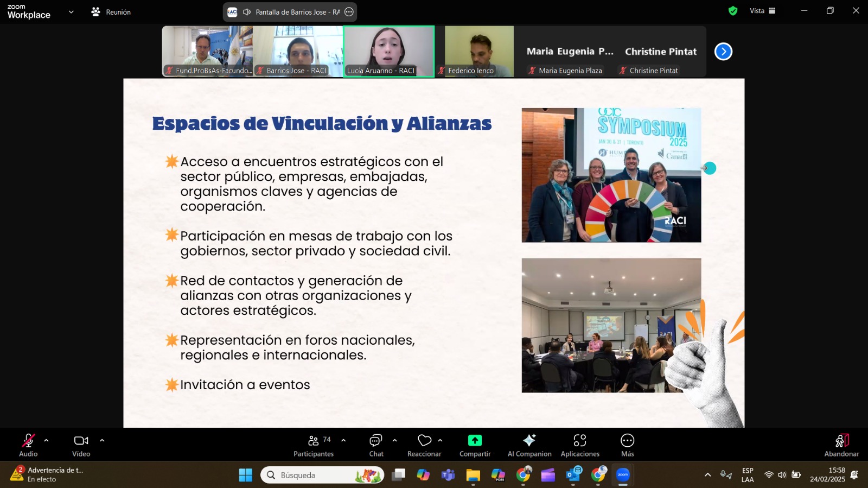Change layout via Vista menu
868x488 pixels.
tap(762, 11)
